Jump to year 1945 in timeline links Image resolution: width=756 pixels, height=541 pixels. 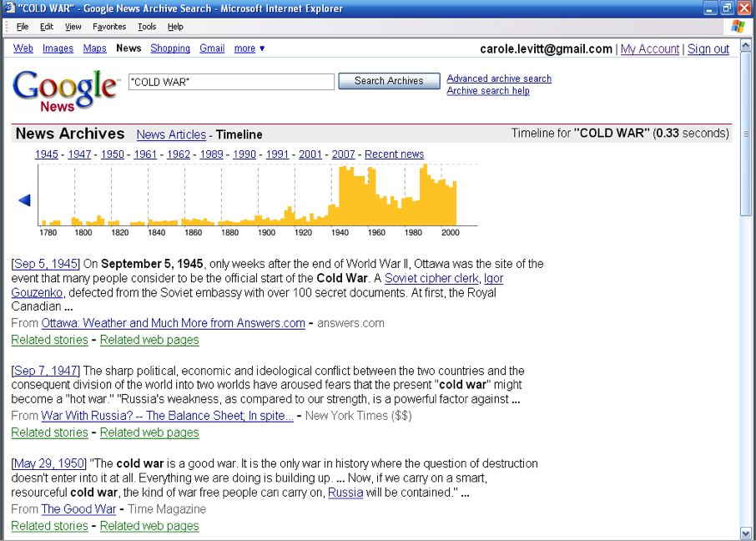coord(46,154)
